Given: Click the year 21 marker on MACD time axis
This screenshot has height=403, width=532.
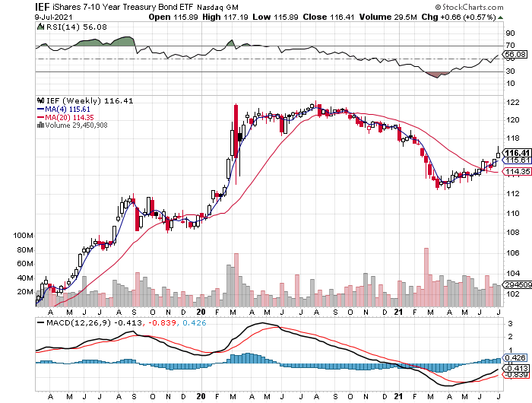Looking at the screenshot, I should click(x=398, y=396).
